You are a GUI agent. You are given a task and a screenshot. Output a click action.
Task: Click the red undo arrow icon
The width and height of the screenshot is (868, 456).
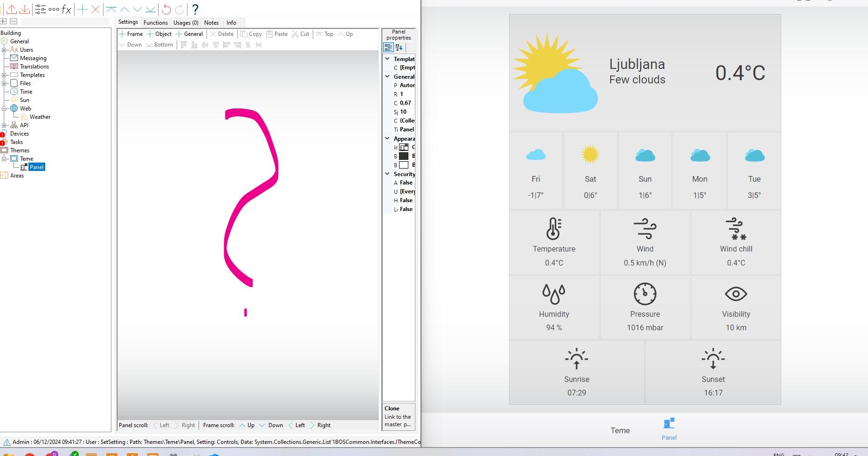[x=166, y=9]
